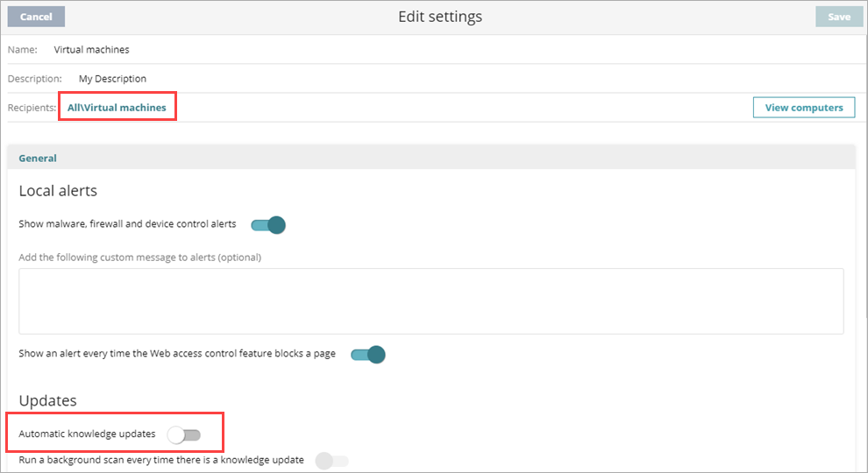Edit the Name field value Virtual machines
The image size is (868, 473).
tap(91, 50)
